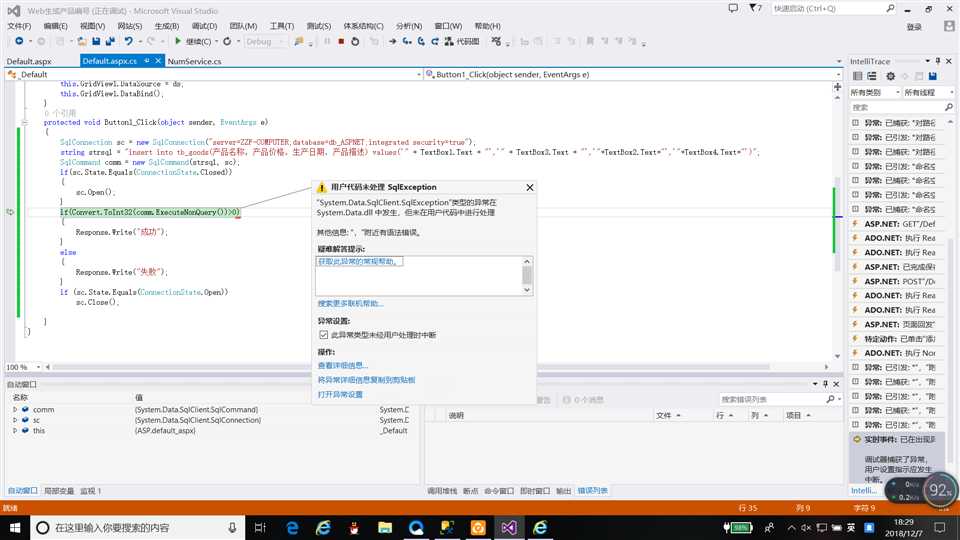
Task: Open the Code Map (代码图) toolbar button
Action: (x=462, y=41)
